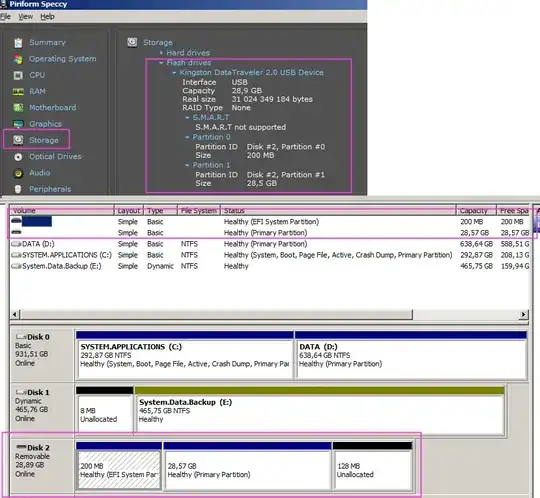Select the Disk 0 header block
This screenshot has height=498, width=540.
tap(42, 354)
